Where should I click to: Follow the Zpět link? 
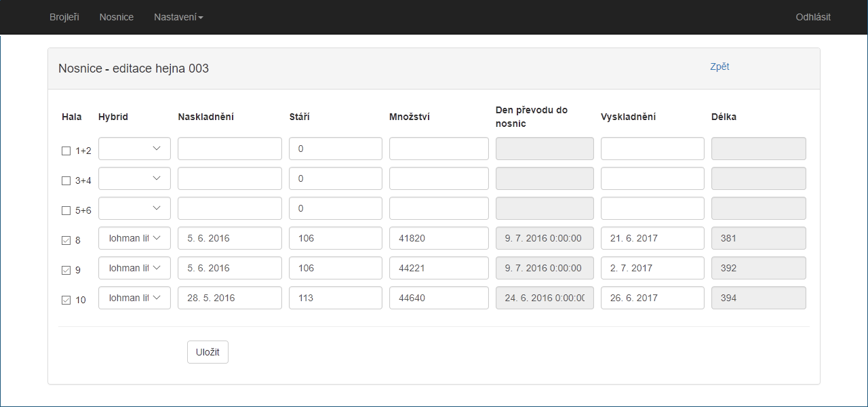(719, 66)
